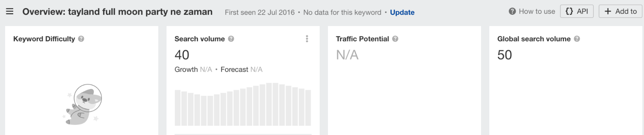Click Traffic Potential help question mark

coord(395,39)
